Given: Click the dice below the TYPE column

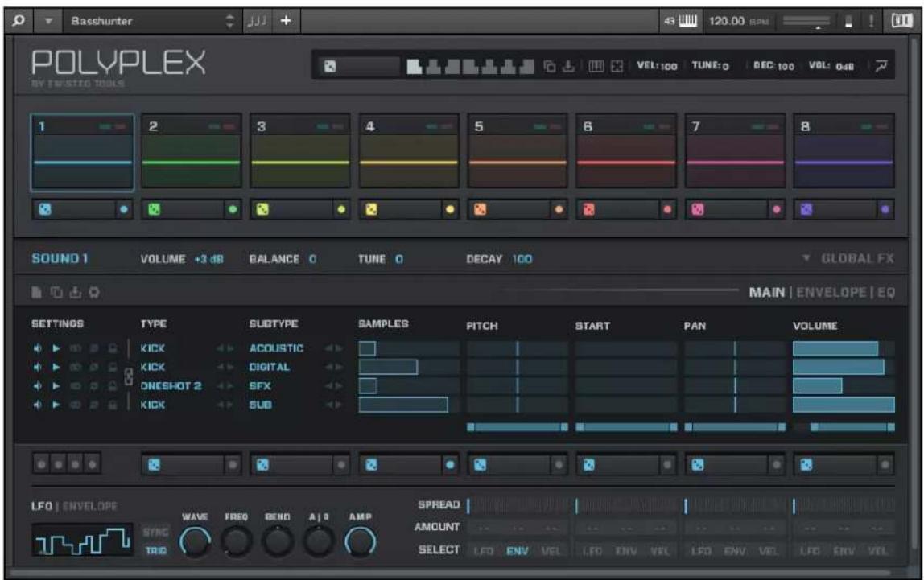Looking at the screenshot, I should pos(154,465).
